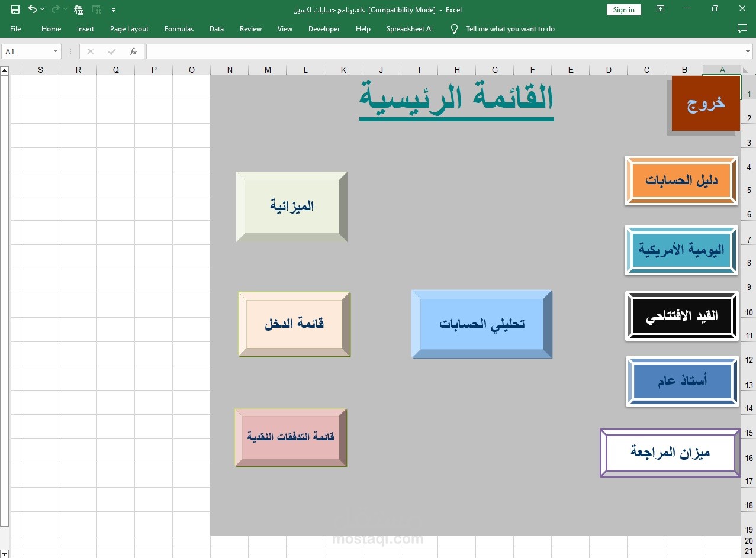Open the Formulas ribbon tab
The width and height of the screenshot is (756, 558).
(179, 28)
